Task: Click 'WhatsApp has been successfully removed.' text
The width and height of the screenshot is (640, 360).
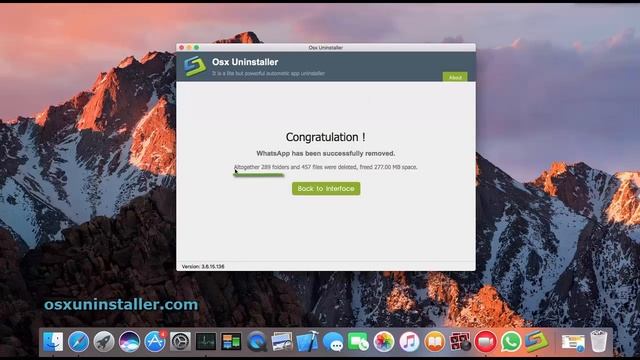Action: pos(326,153)
